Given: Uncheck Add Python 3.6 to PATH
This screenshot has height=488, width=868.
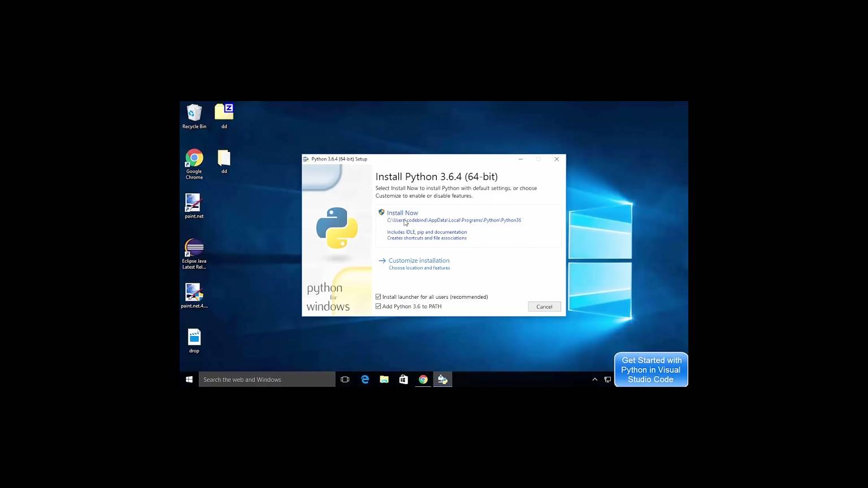Looking at the screenshot, I should 379,306.
